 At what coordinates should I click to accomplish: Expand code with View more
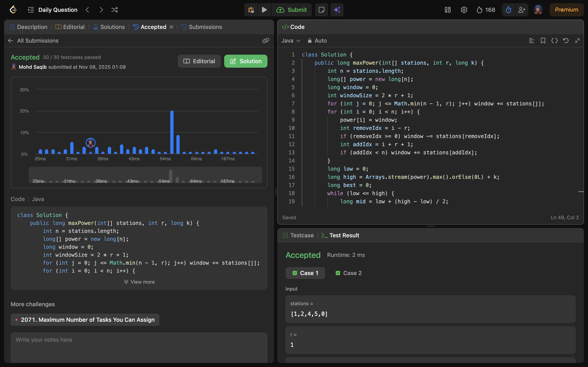(139, 282)
